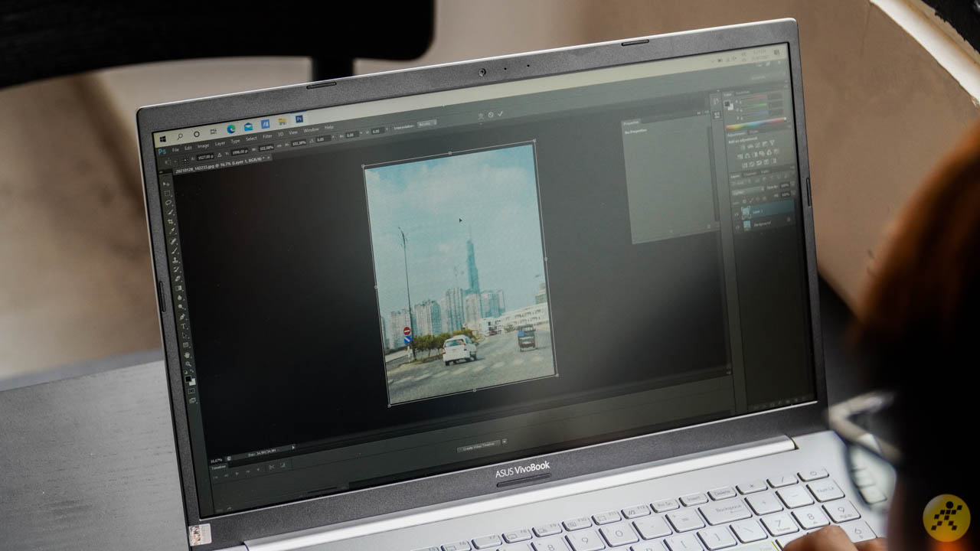The image size is (980, 551).
Task: Select the Eyedropper tool
Action: click(172, 231)
